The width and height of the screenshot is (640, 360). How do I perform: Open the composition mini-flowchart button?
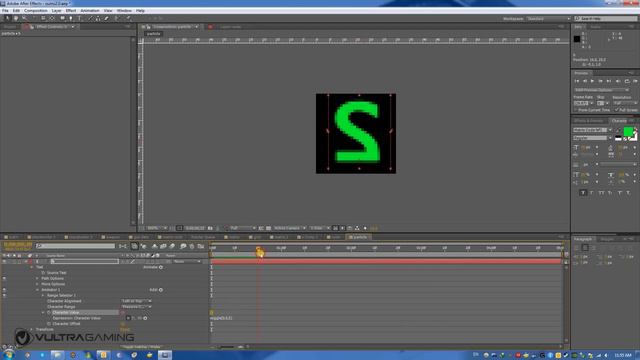click(x=123, y=246)
